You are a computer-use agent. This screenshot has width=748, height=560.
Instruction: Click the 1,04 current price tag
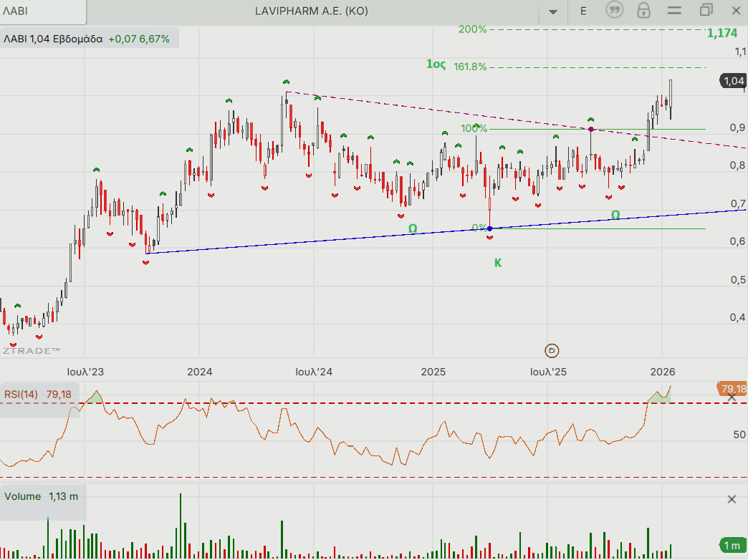(x=734, y=81)
